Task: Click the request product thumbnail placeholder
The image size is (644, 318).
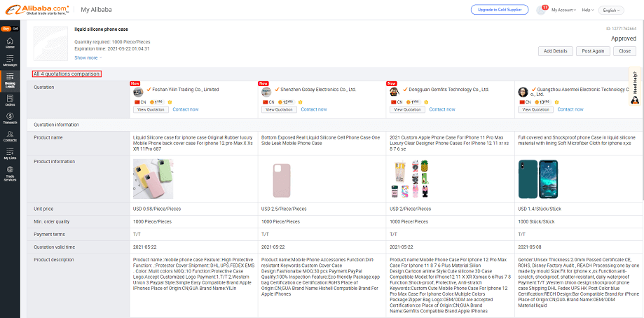Action: click(50, 43)
